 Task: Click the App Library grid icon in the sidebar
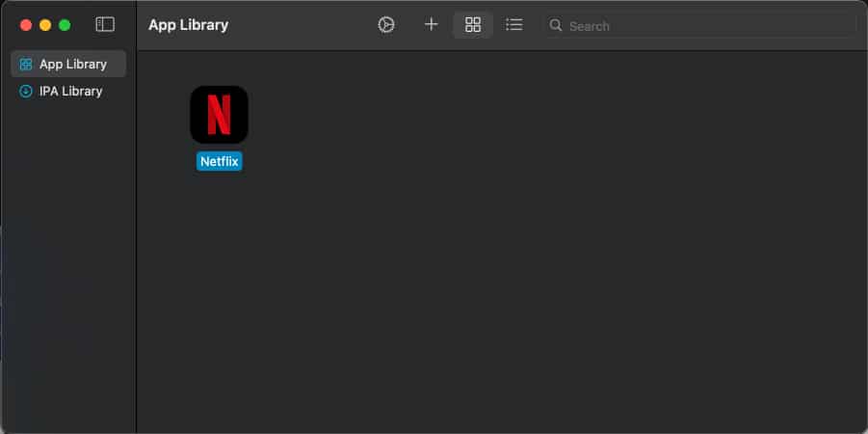[x=26, y=65]
